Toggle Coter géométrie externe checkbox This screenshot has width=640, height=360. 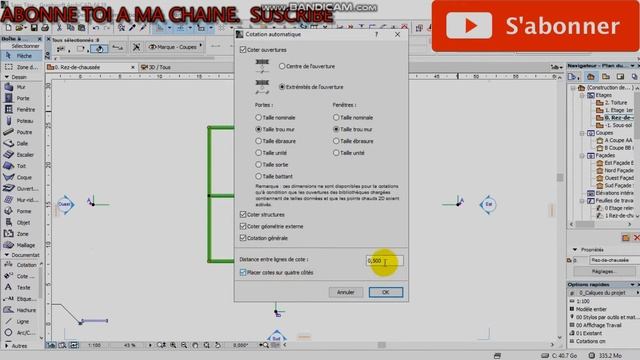(243, 226)
